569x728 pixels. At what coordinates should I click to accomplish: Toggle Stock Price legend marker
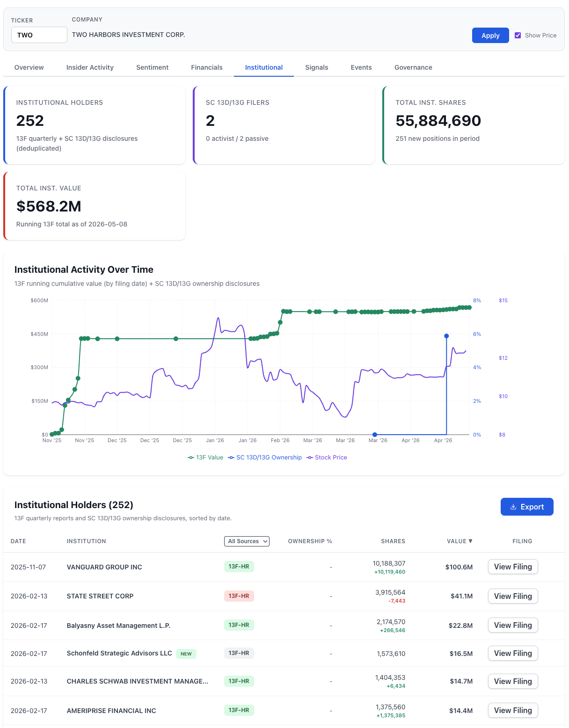[x=310, y=458]
